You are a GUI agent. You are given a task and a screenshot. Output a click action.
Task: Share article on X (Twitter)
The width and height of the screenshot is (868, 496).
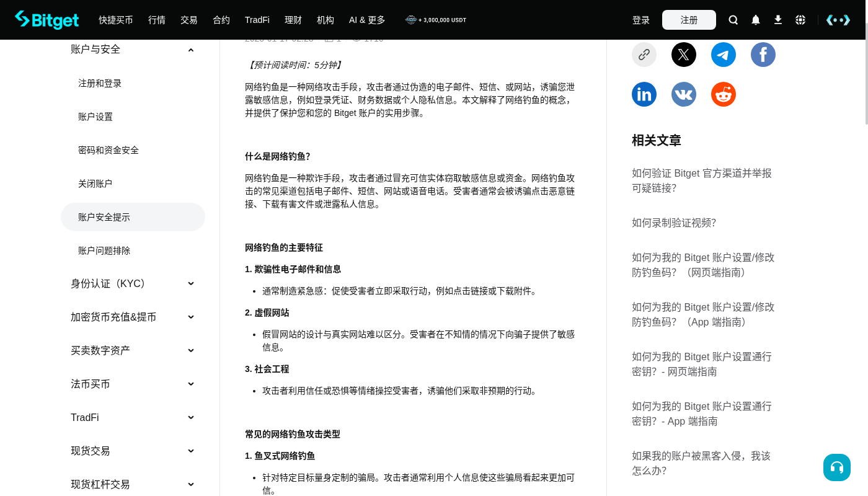(684, 55)
